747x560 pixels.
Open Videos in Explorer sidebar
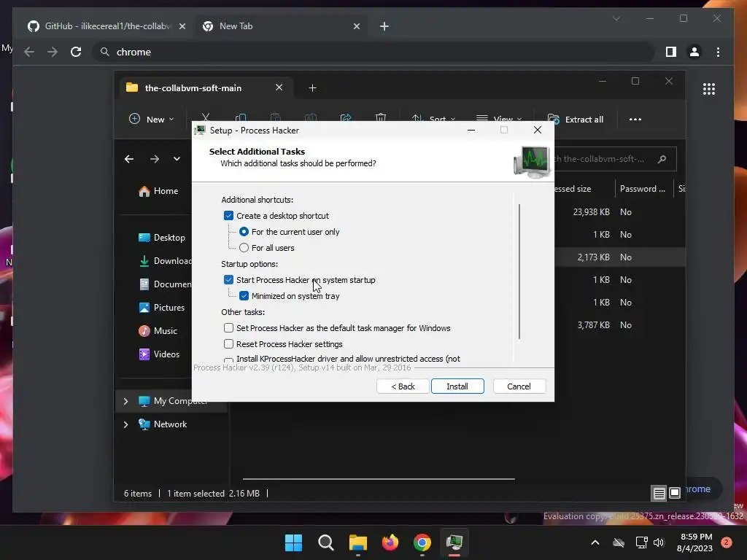tap(159, 354)
